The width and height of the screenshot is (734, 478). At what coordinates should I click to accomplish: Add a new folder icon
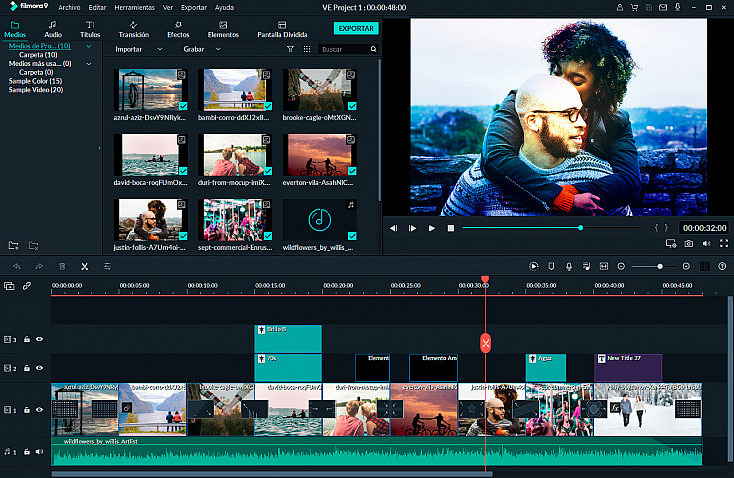point(14,245)
